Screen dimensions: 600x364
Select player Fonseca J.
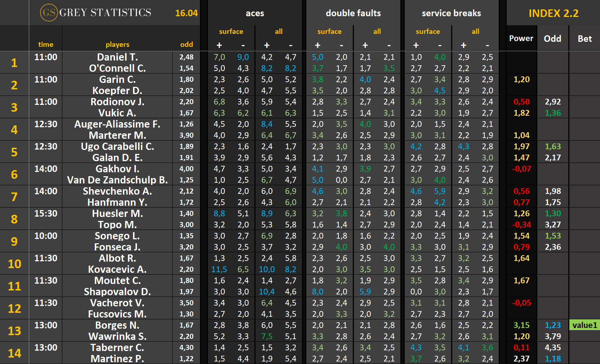click(117, 247)
